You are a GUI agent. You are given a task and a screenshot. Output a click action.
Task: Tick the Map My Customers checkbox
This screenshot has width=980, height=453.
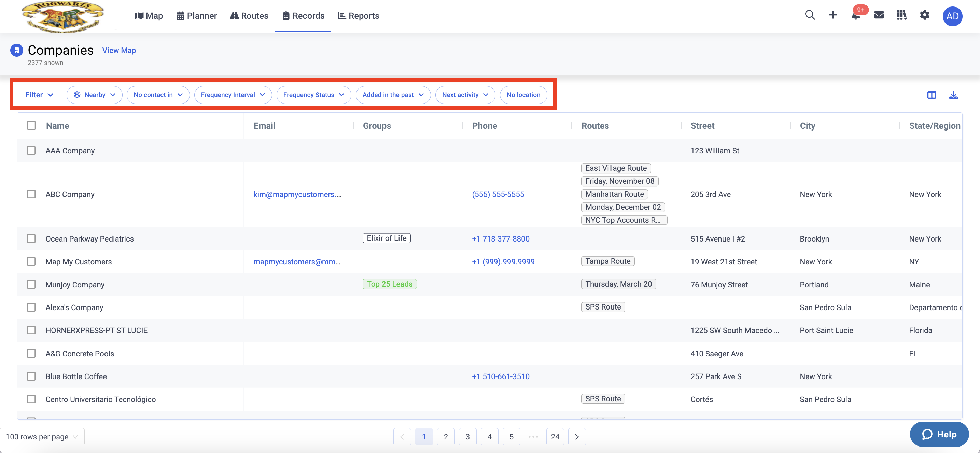pyautogui.click(x=31, y=262)
